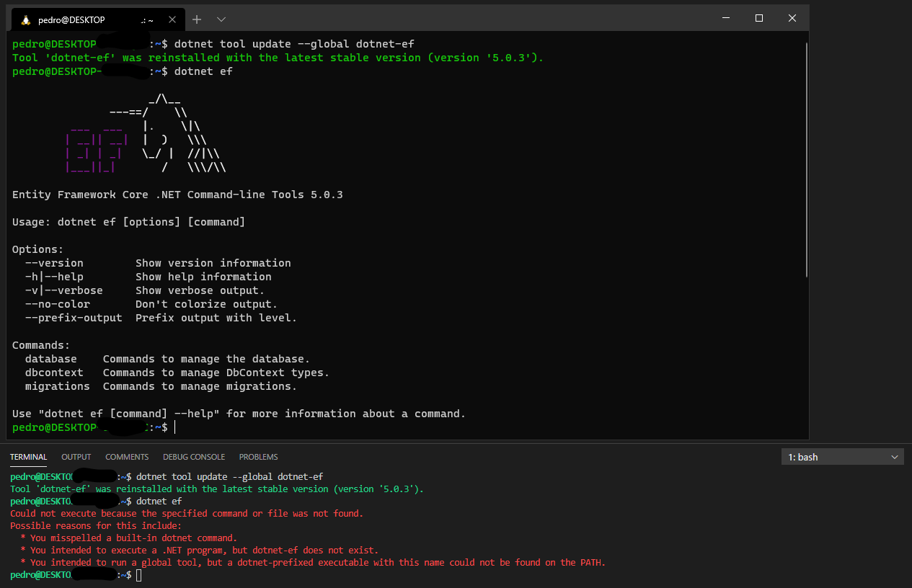Click the '-h|--help' option text

(54, 277)
